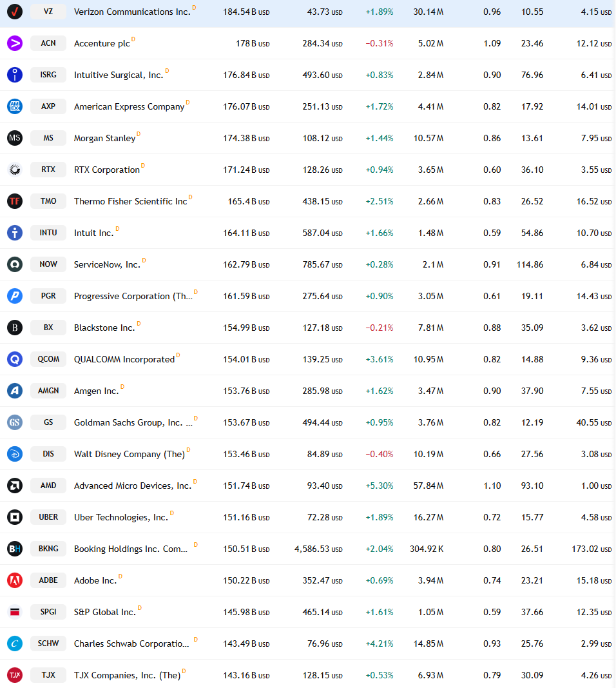Select EPS value 173.02 USD
616x688 pixels.
pos(592,549)
